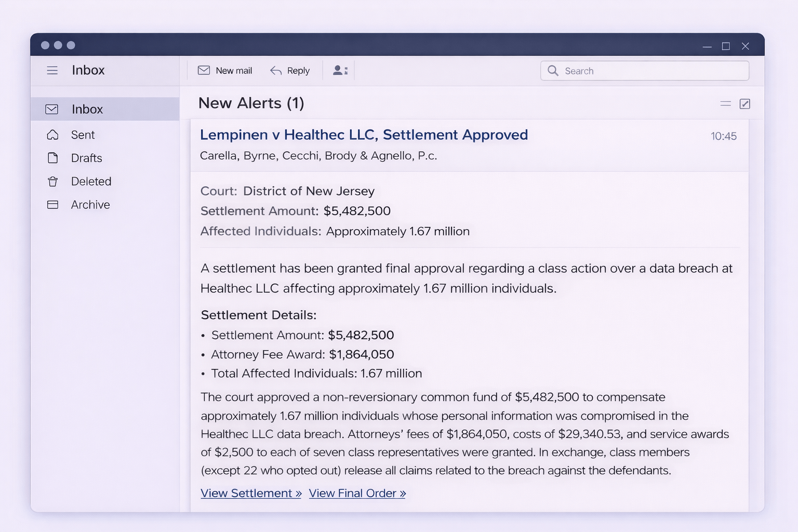Click the Drafts document icon
This screenshot has width=798, height=532.
(52, 158)
